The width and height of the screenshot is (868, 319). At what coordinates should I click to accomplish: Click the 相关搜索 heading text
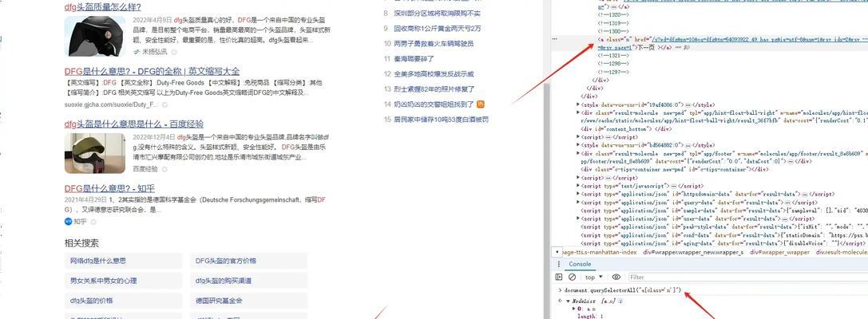click(x=82, y=242)
